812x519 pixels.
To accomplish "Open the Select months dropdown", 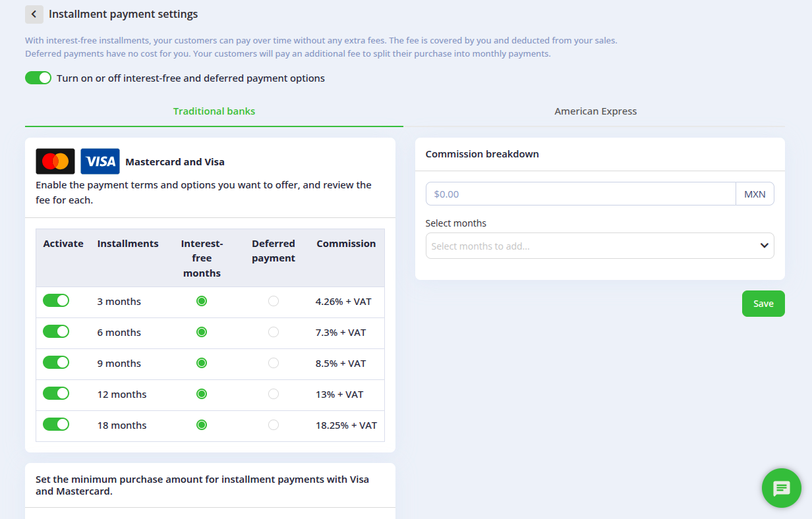I will [600, 246].
